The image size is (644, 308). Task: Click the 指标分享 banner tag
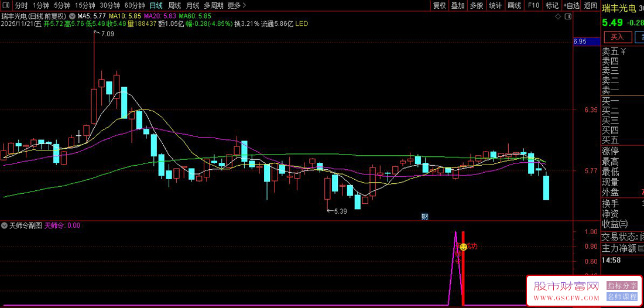(x=621, y=285)
